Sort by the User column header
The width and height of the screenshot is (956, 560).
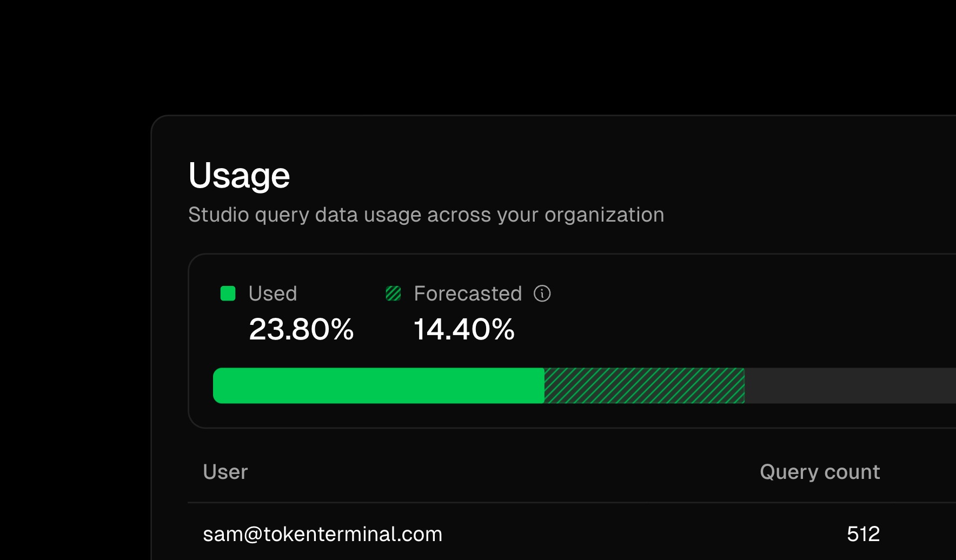(x=225, y=472)
